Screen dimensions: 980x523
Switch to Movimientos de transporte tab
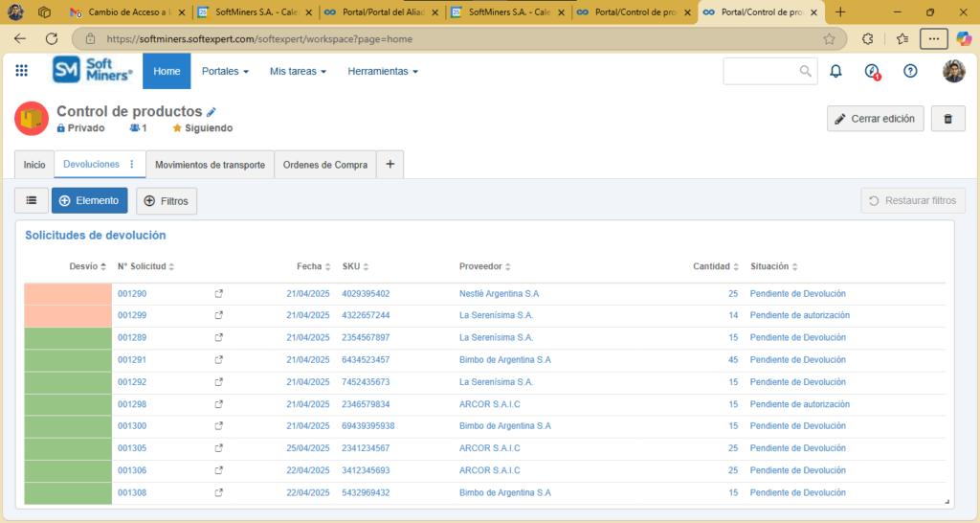pos(210,165)
